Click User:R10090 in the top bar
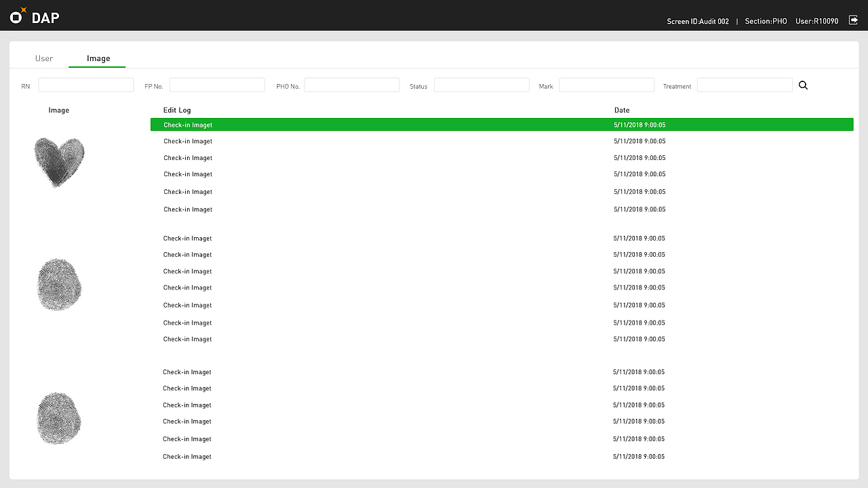Image resolution: width=868 pixels, height=488 pixels. pyautogui.click(x=817, y=21)
